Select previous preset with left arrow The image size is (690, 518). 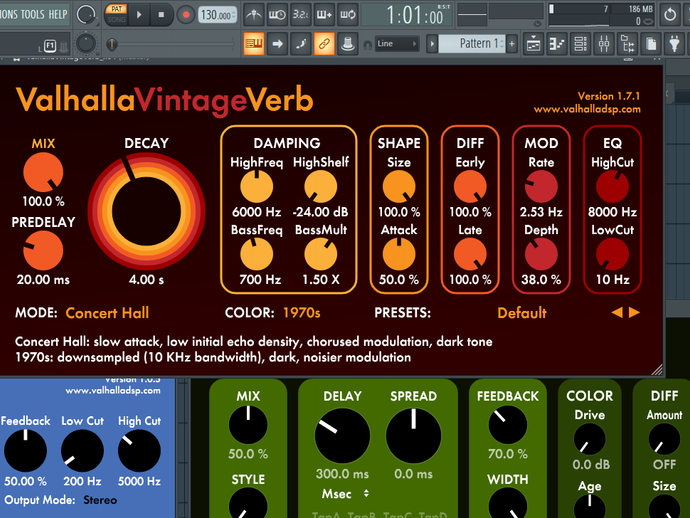(x=617, y=312)
